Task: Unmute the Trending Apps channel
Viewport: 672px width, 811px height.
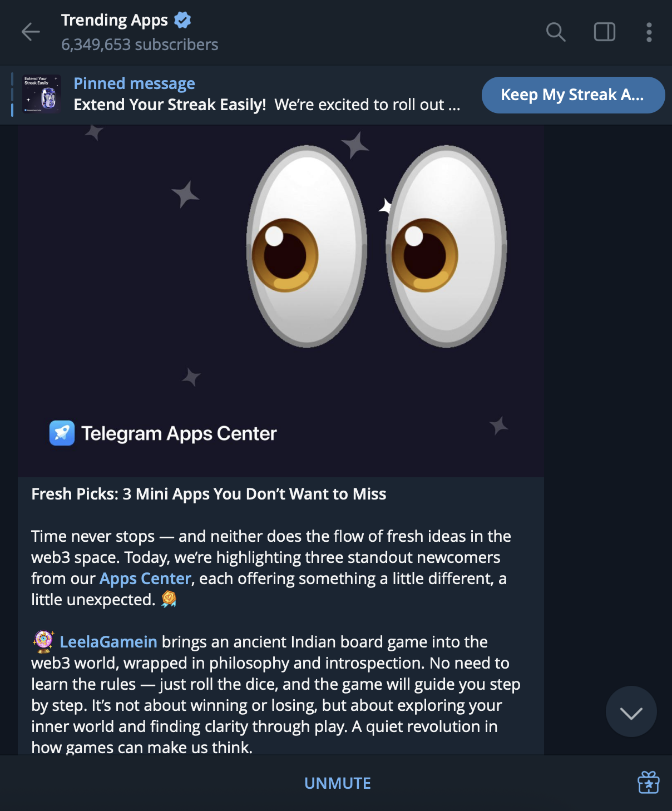Action: pyautogui.click(x=337, y=783)
